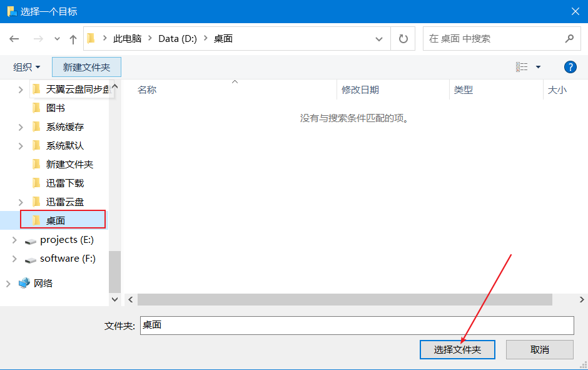The width and height of the screenshot is (588, 370).
Task: Click horizontal scrollbar right arrow
Action: (582, 299)
